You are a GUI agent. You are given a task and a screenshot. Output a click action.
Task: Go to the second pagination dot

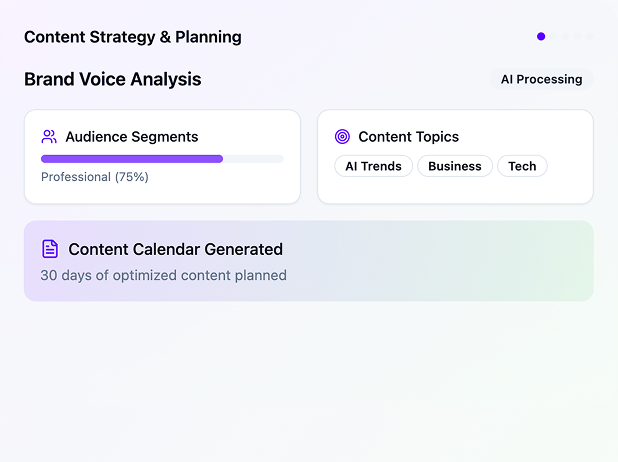click(x=553, y=36)
